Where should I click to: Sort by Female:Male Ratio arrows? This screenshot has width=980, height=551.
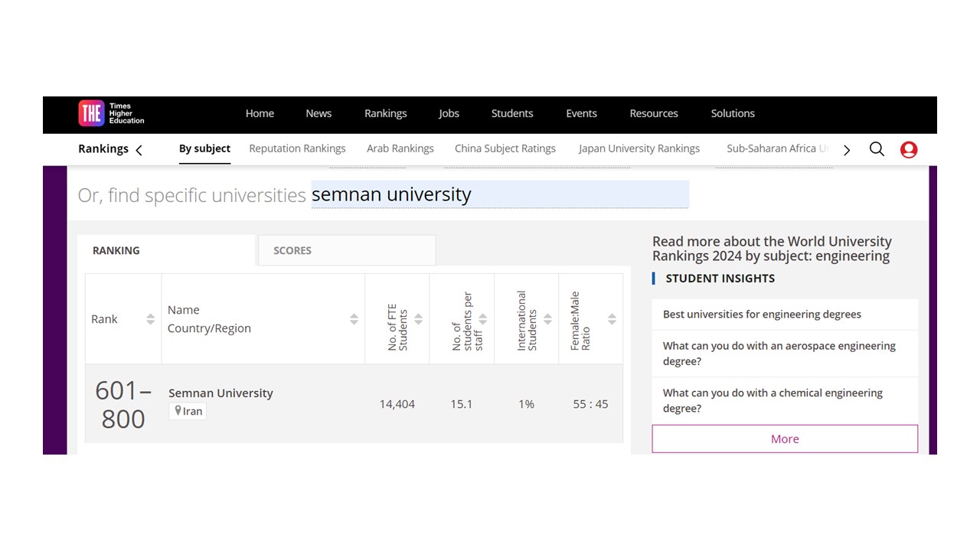pos(612,319)
